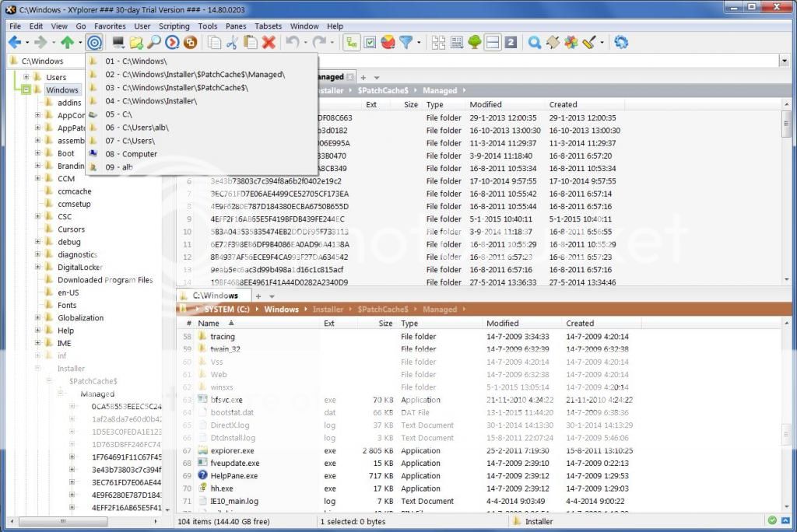Click the green Up arrow button

click(x=68, y=42)
